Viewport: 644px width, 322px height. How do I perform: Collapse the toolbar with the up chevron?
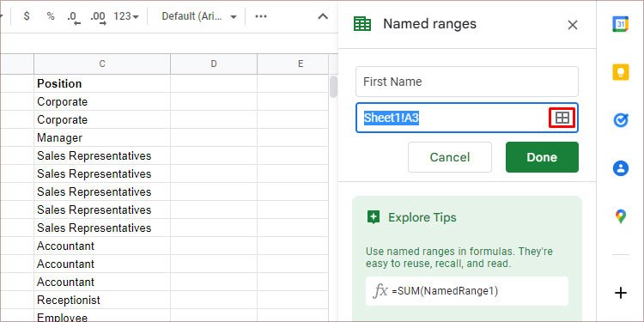click(323, 16)
